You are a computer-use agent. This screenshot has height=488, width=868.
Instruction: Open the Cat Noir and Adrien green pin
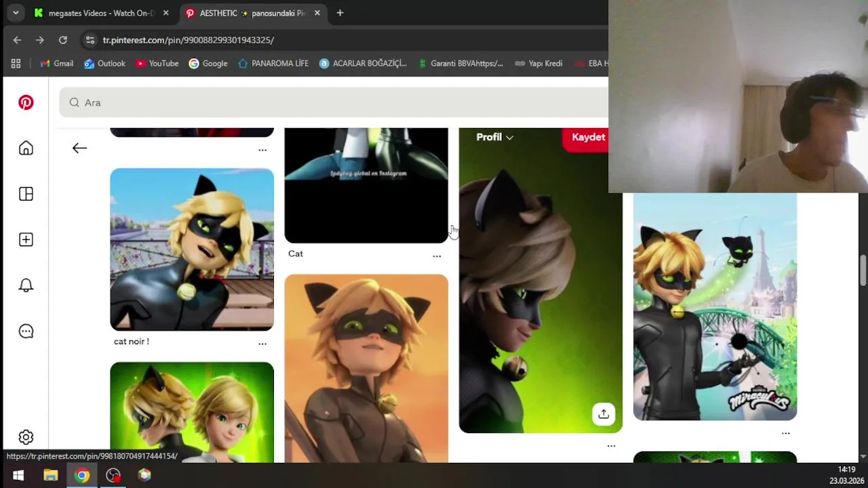(x=192, y=412)
